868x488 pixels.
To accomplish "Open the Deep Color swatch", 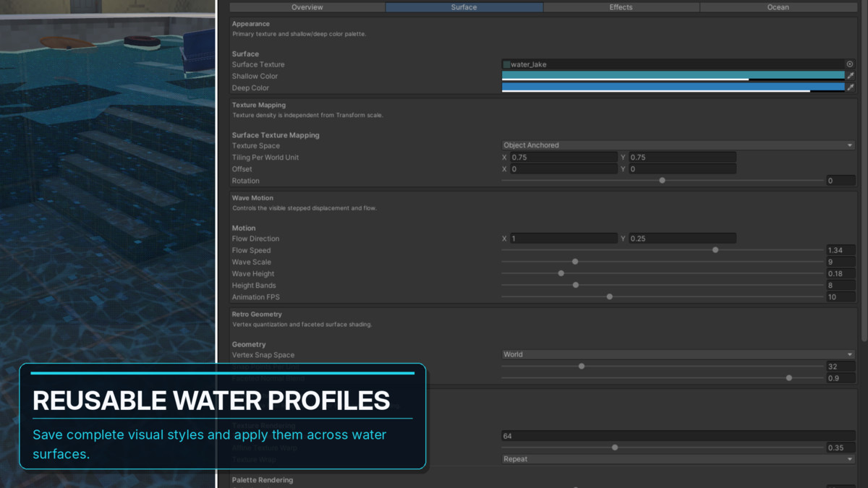I will click(x=673, y=87).
